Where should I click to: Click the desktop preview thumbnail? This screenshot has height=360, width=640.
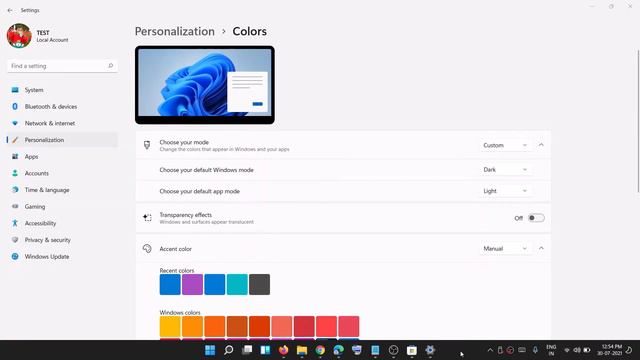tap(205, 85)
